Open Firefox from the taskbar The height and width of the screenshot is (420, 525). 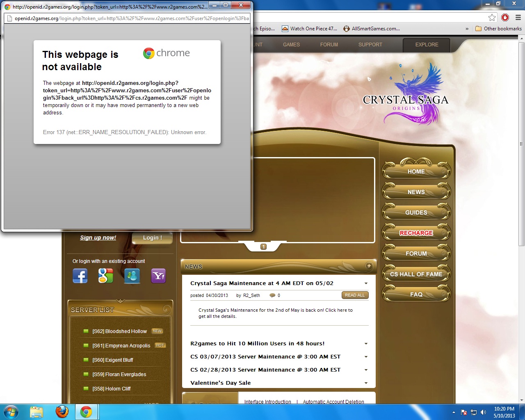click(x=62, y=411)
